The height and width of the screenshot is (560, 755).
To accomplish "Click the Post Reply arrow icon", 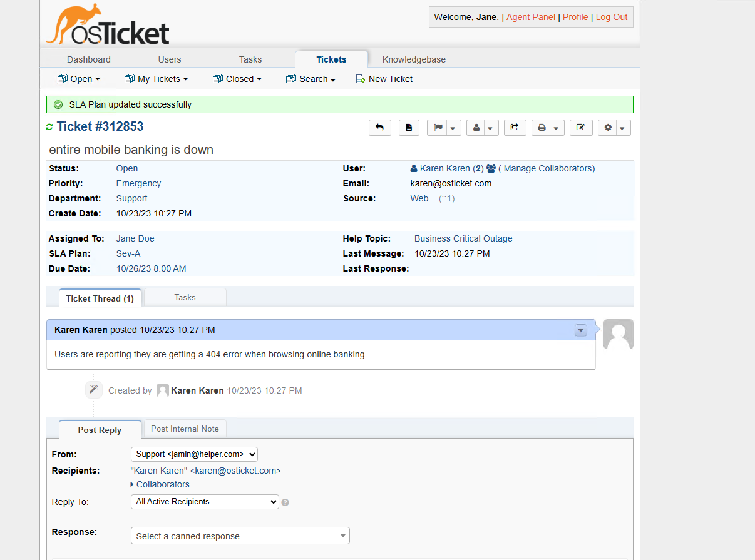I will (380, 127).
